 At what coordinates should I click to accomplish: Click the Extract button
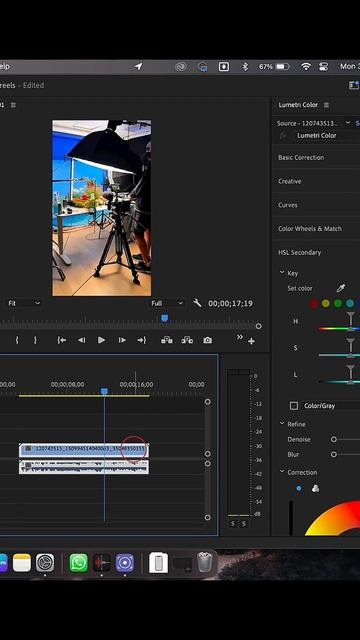(187, 340)
